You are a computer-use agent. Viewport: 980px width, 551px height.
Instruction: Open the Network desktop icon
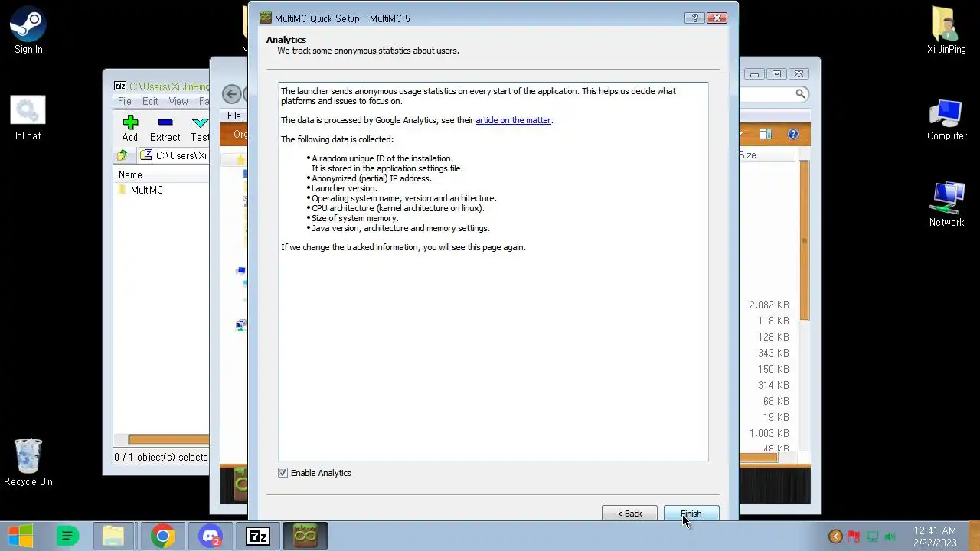(x=946, y=204)
